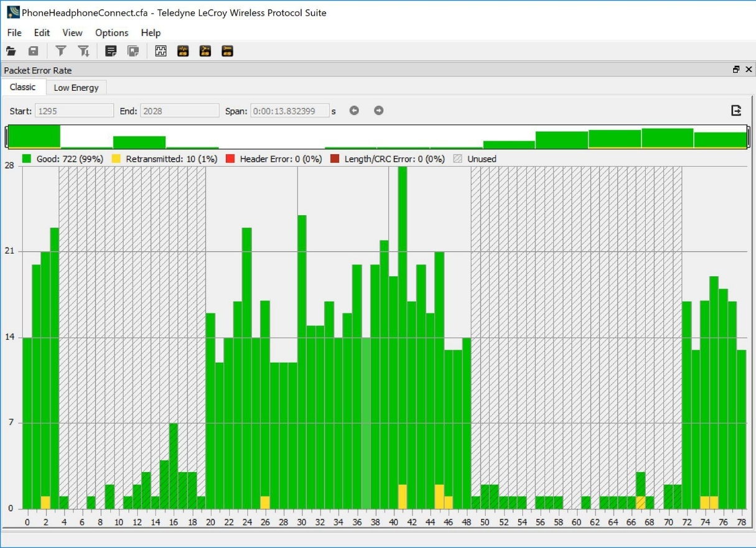This screenshot has width=756, height=548.
Task: Click the dark red Length/CRC Error swatch
Action: point(335,159)
